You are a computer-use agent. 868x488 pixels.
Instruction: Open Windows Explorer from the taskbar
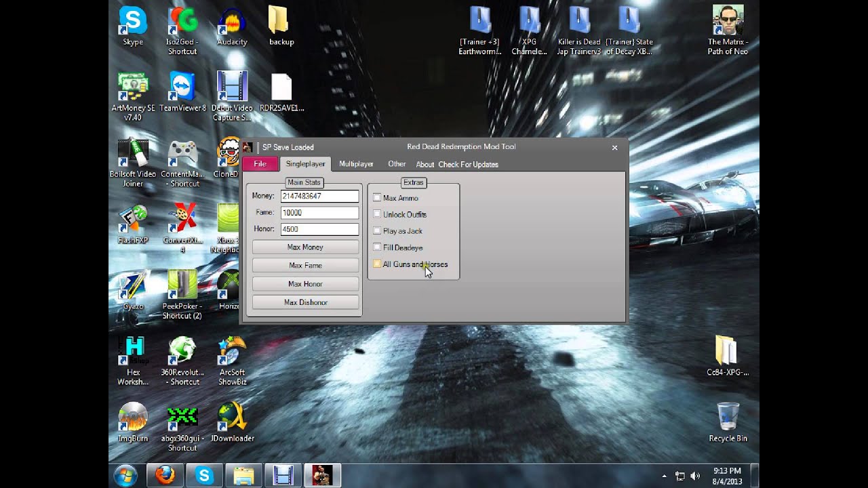click(243, 475)
